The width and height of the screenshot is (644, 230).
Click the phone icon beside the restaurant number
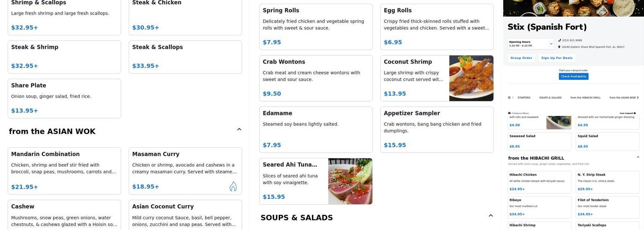(x=560, y=40)
